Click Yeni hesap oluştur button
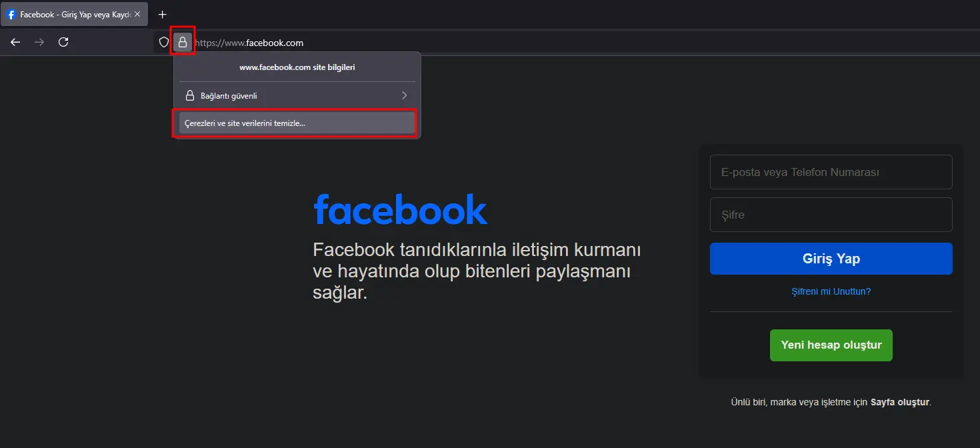 coord(831,345)
